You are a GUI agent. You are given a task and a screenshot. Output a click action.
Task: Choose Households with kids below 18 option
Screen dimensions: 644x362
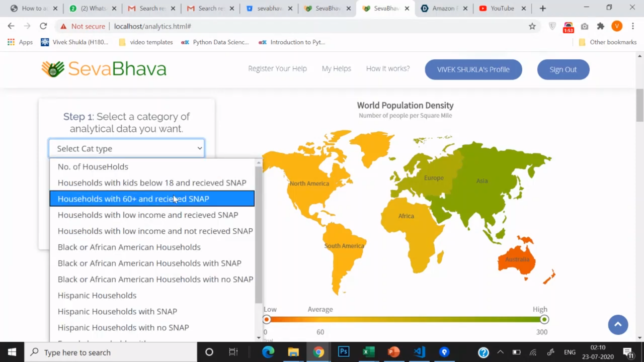[x=152, y=183]
